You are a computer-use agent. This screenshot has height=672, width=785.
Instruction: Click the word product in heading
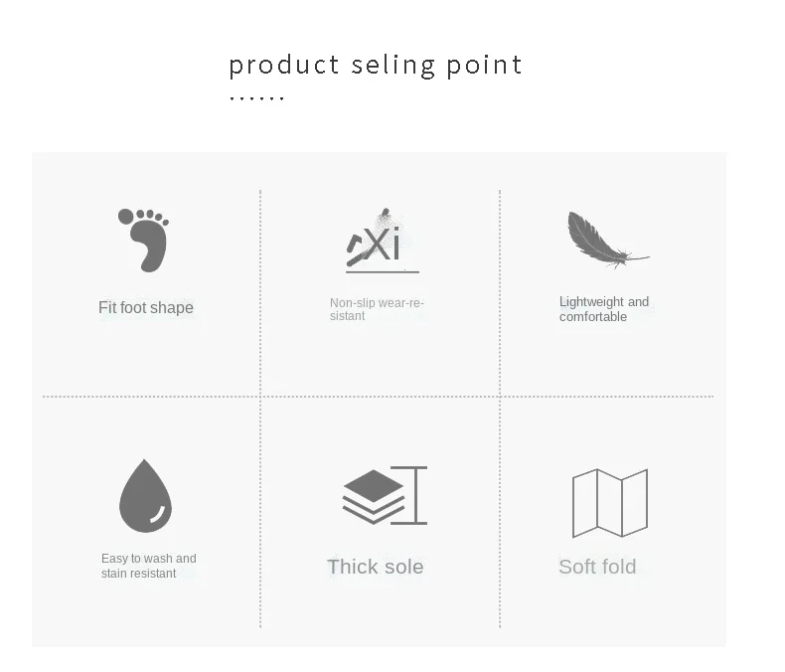click(284, 66)
